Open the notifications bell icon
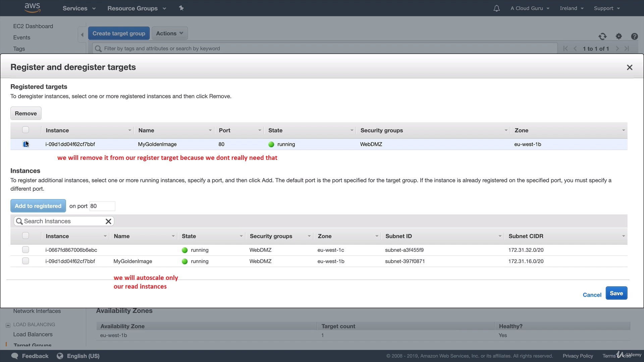Image resolution: width=644 pixels, height=362 pixels. coord(496,8)
